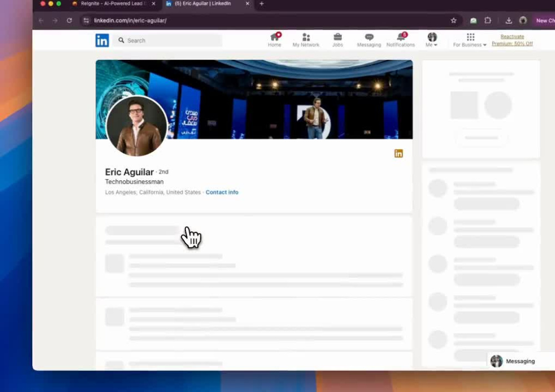Switch to the Reignite AI-Powered Lead tab
The image size is (555, 392).
pos(111,3)
